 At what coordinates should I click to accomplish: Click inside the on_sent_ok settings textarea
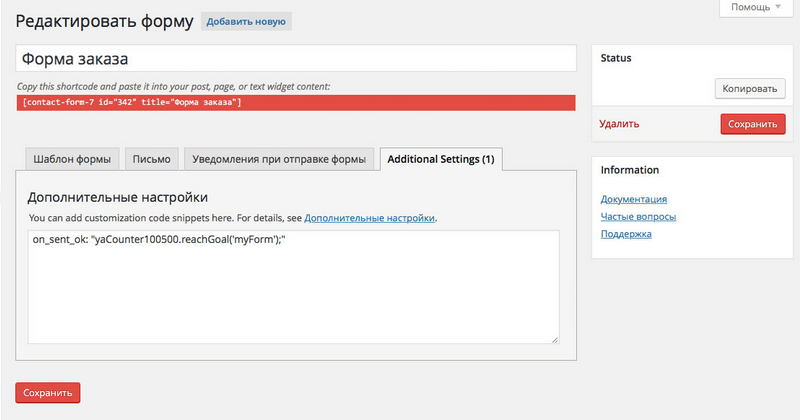tap(293, 287)
